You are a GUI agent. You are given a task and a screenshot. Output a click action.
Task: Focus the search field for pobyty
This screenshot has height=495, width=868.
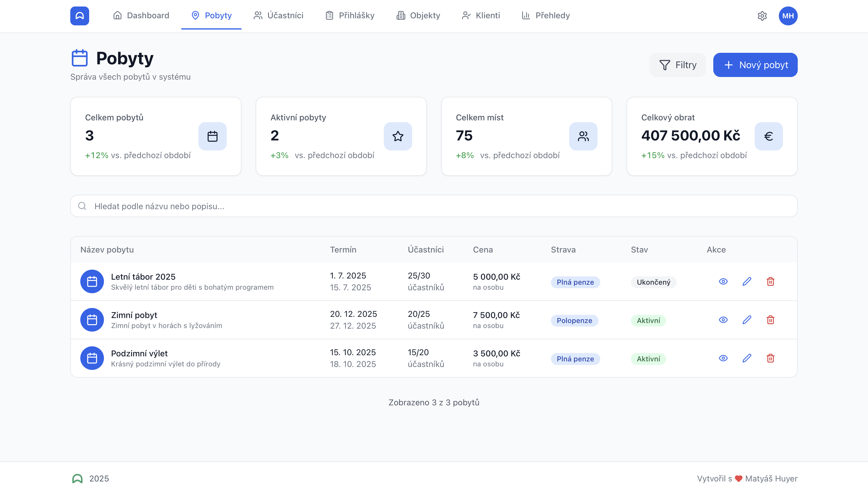coord(434,206)
